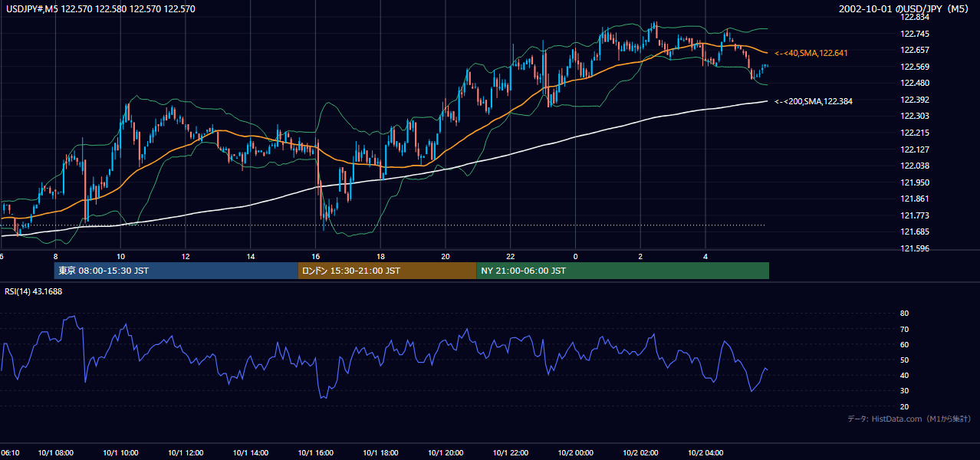This screenshot has width=980, height=460.
Task: Click the 10/1 20:00 time axis label
Action: pos(446,453)
